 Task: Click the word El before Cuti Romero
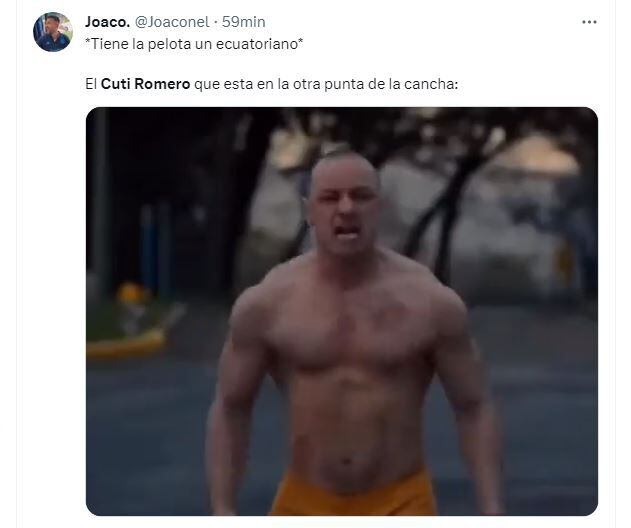point(91,84)
